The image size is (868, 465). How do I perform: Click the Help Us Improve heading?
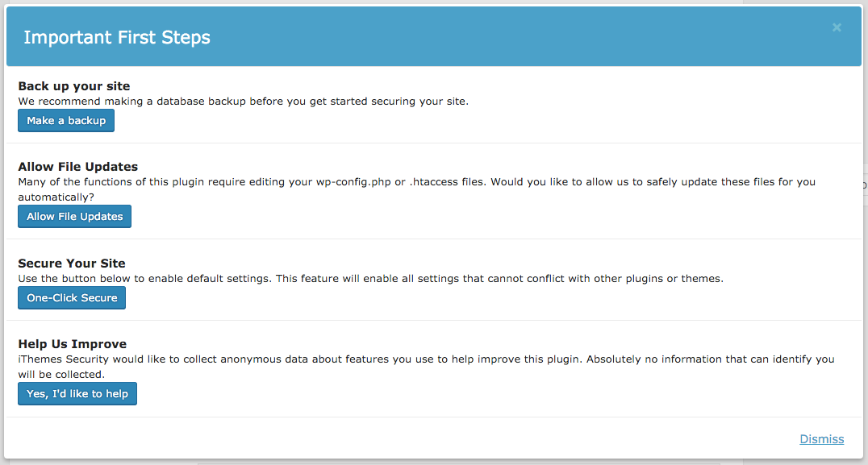(x=73, y=344)
